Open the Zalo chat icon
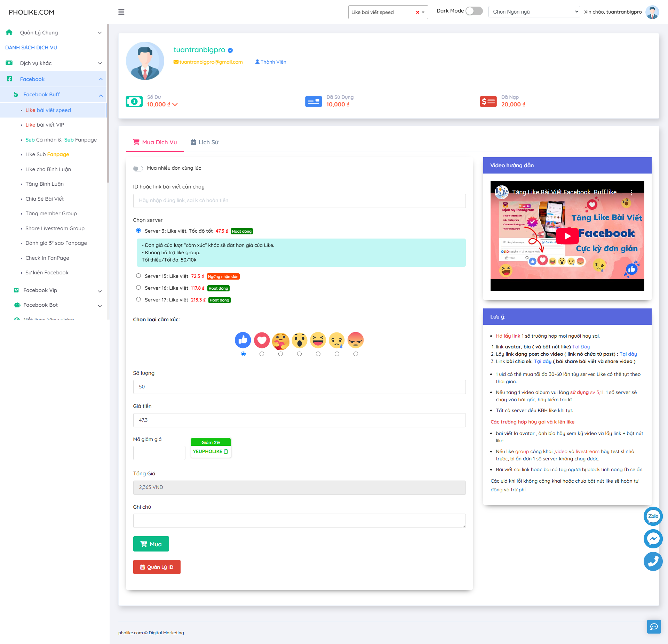Image resolution: width=668 pixels, height=644 pixels. pos(653,516)
